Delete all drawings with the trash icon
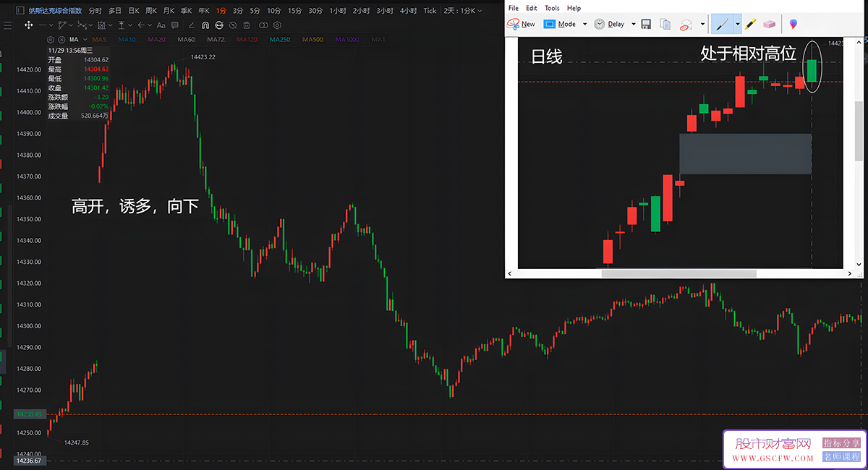This screenshot has height=470, width=868. tap(247, 25)
